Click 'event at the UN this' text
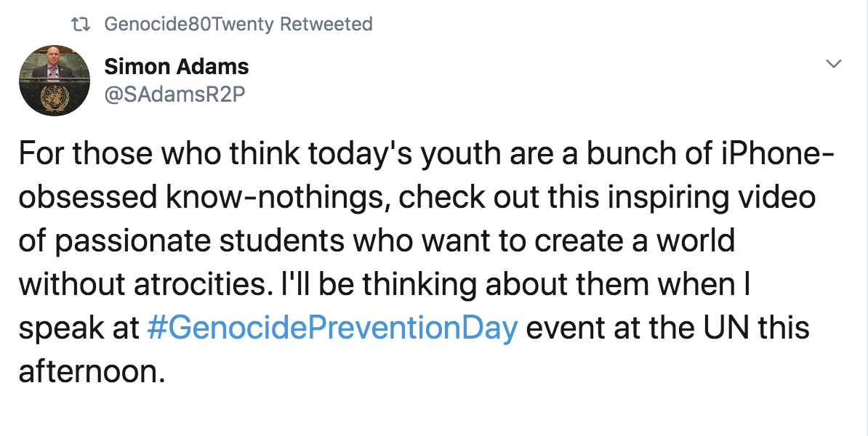The height and width of the screenshot is (436, 868). coord(667,328)
